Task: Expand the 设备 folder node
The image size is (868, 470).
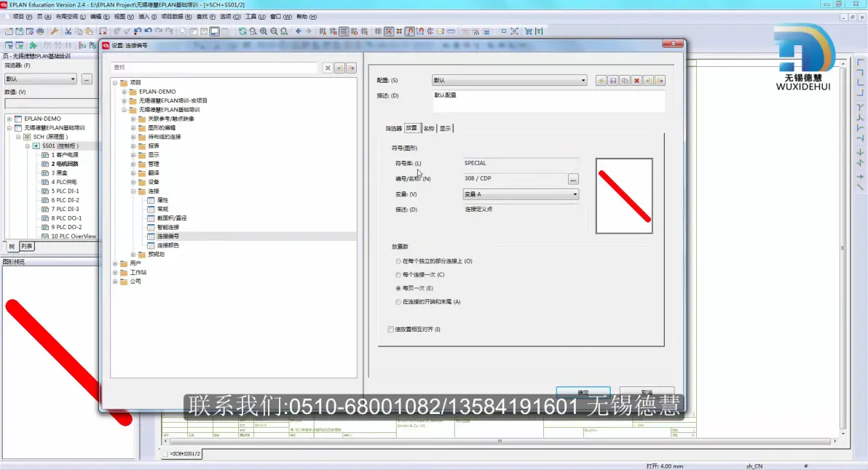Action: point(133,182)
